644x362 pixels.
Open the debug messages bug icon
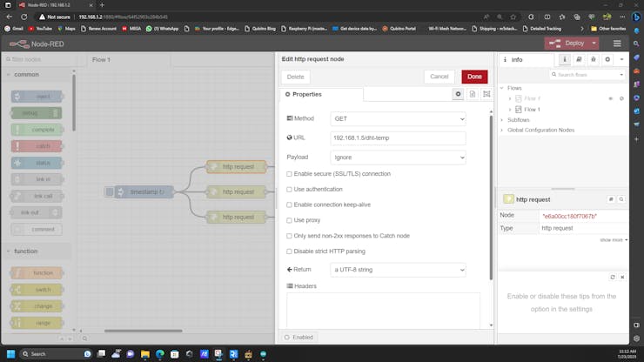(593, 59)
